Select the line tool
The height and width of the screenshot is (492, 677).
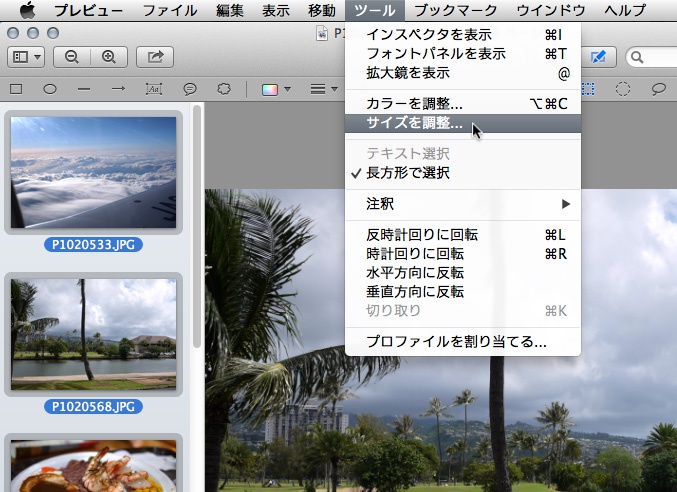[84, 89]
